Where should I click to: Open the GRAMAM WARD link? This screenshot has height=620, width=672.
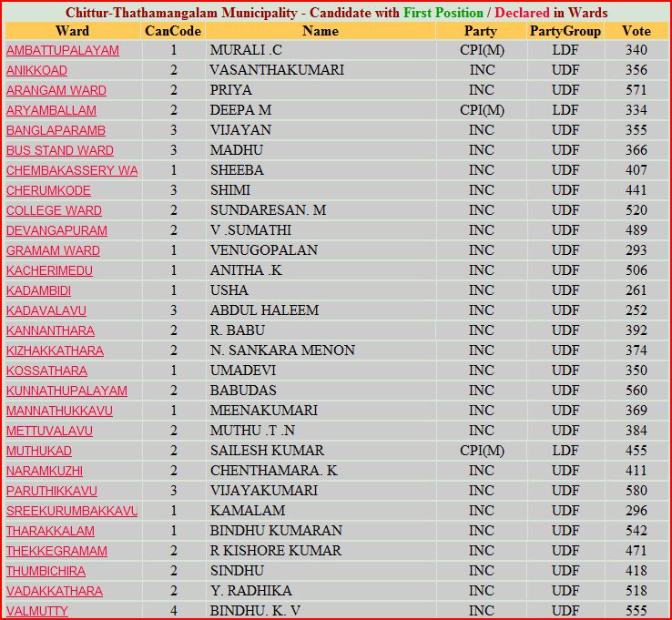tap(53, 250)
